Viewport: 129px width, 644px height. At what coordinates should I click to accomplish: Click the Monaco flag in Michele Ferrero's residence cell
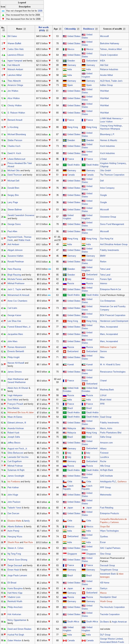click(x=84, y=279)
